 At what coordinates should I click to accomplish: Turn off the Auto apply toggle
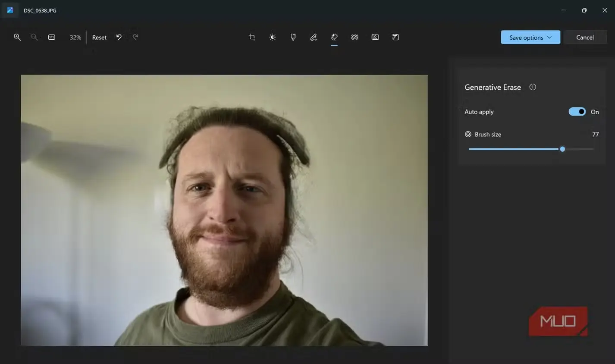577,112
